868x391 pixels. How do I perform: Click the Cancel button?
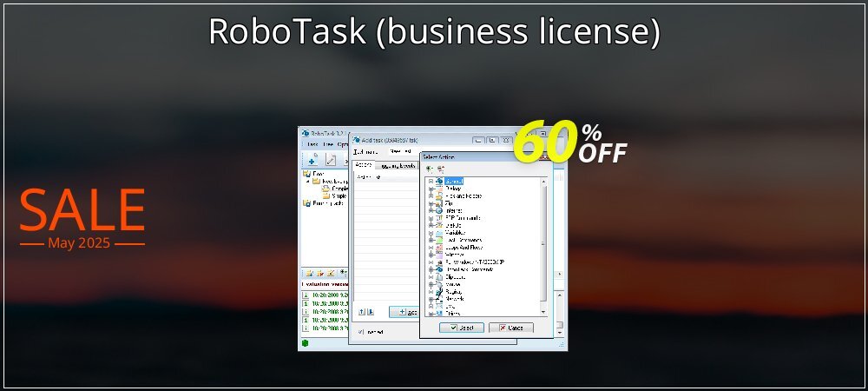[x=511, y=328]
